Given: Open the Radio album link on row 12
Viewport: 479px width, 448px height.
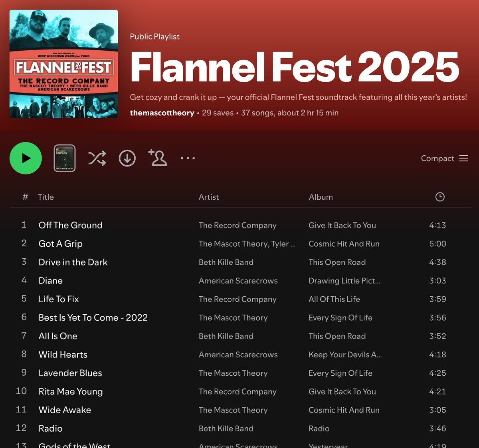Looking at the screenshot, I should 319,428.
